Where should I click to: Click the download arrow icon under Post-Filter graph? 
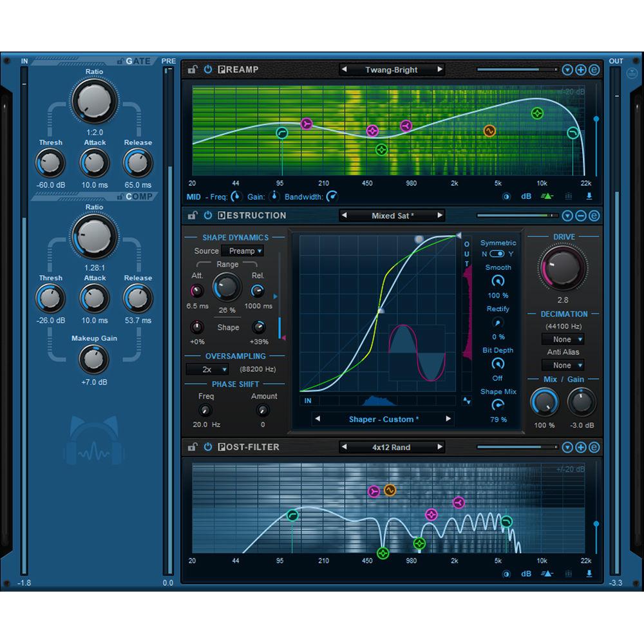tap(589, 574)
